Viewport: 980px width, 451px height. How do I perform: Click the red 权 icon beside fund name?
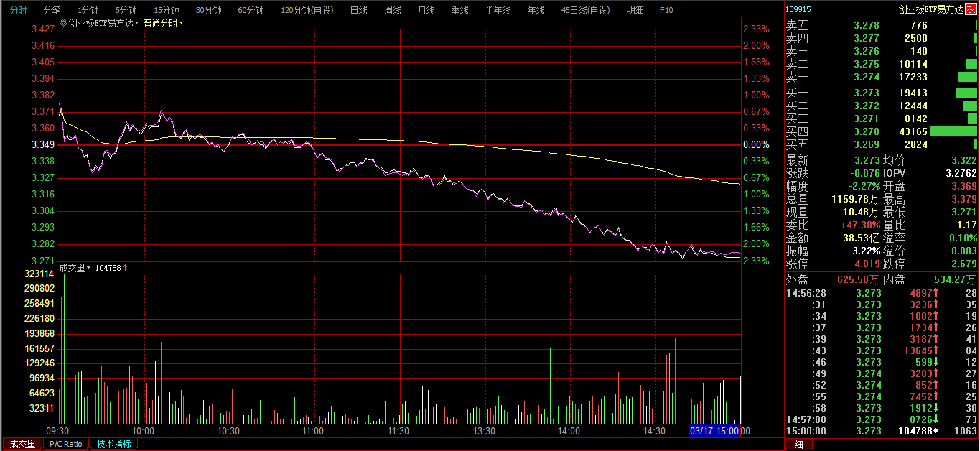coord(971,9)
